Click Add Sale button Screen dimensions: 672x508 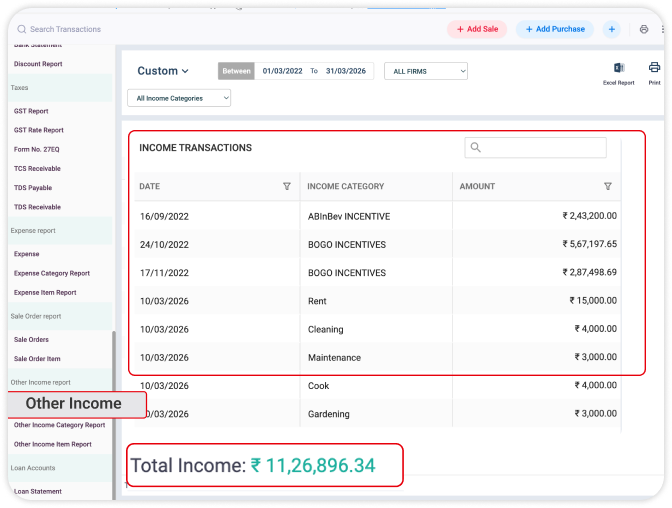coord(477,29)
